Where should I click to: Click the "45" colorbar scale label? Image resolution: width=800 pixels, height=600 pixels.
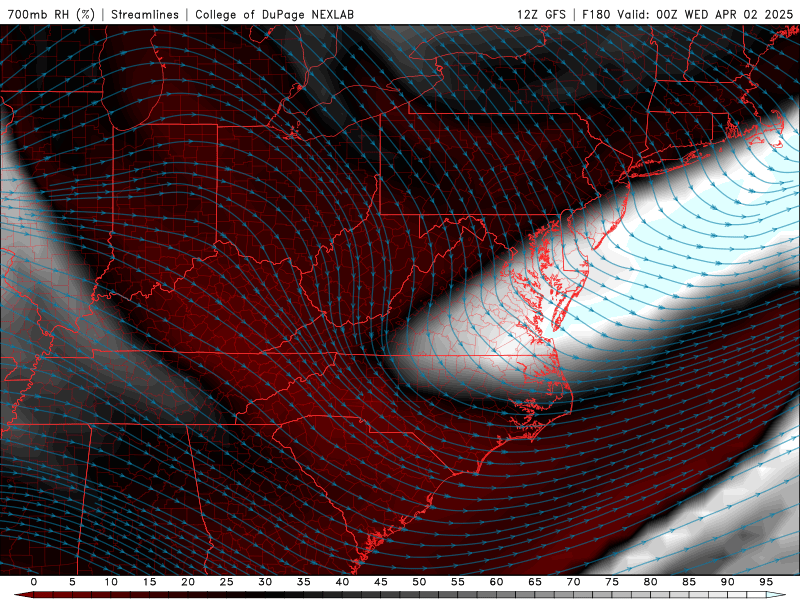[381, 582]
